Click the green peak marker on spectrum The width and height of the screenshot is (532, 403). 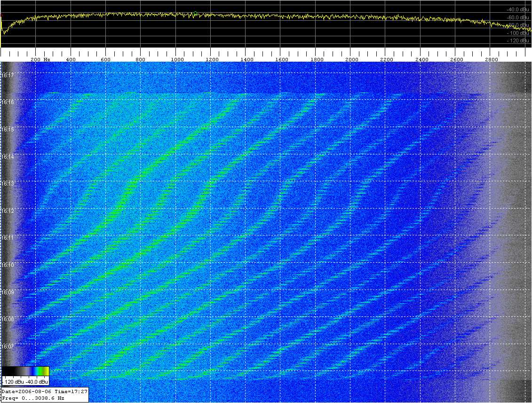tap(195, 13)
